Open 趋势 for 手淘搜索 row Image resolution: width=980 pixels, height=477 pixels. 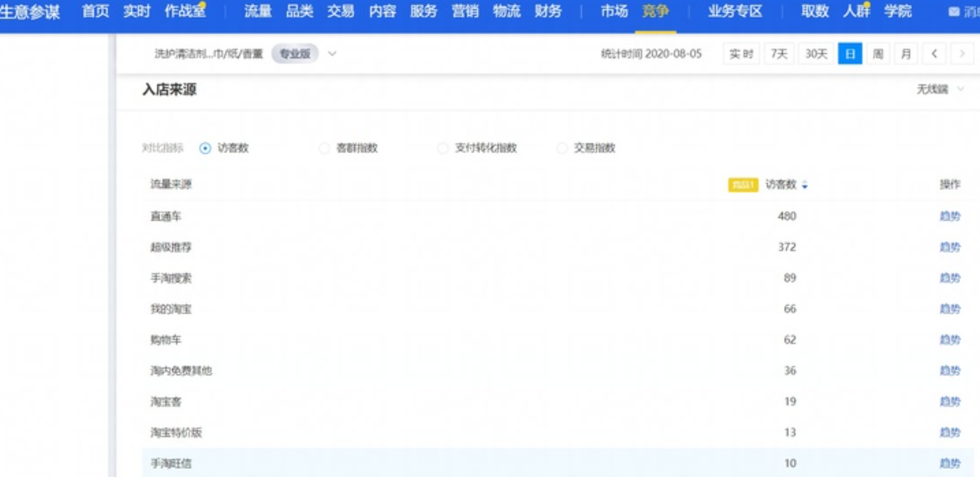click(x=950, y=277)
